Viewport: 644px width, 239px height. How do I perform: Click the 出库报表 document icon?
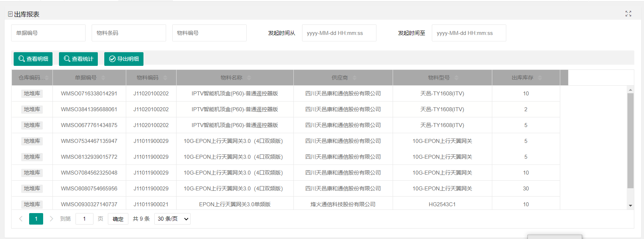(x=10, y=14)
